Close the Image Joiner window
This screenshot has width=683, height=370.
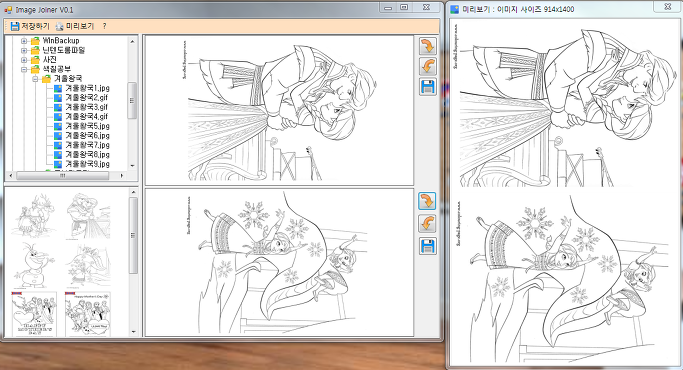point(426,7)
